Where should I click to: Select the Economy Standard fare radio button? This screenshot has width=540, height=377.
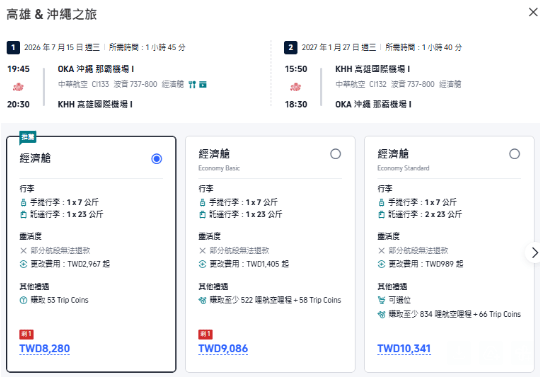tap(515, 154)
